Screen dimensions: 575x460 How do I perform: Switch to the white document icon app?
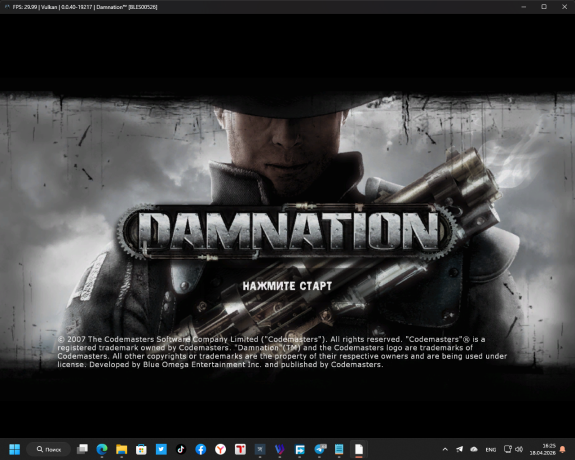(359, 449)
